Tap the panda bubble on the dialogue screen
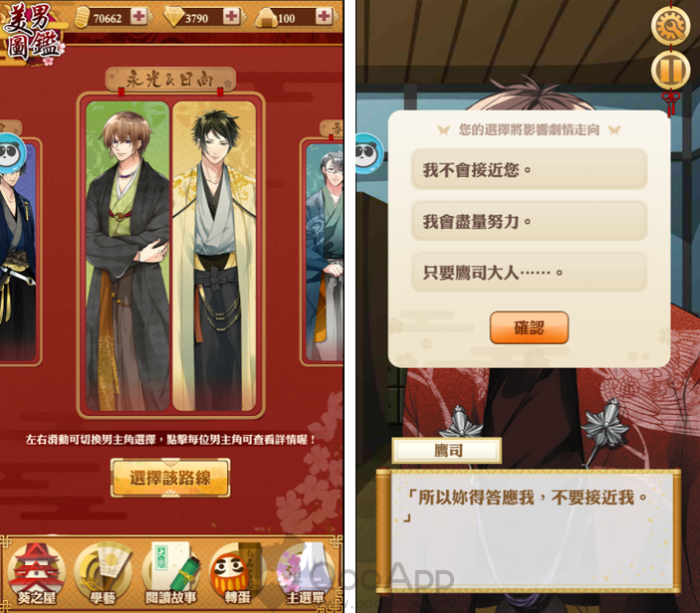Image resolution: width=700 pixels, height=613 pixels. point(368,154)
